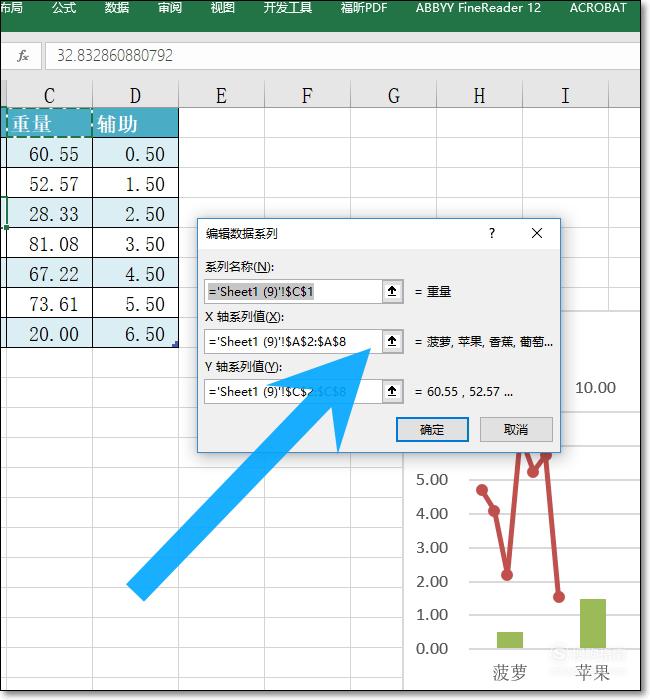Select the 辅助 header cell

135,123
